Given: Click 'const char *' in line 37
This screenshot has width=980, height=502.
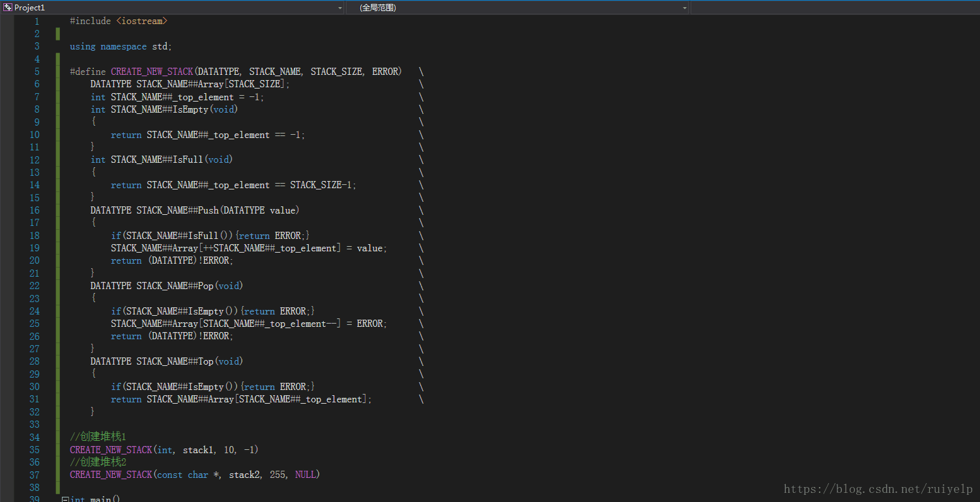Looking at the screenshot, I should [190, 475].
